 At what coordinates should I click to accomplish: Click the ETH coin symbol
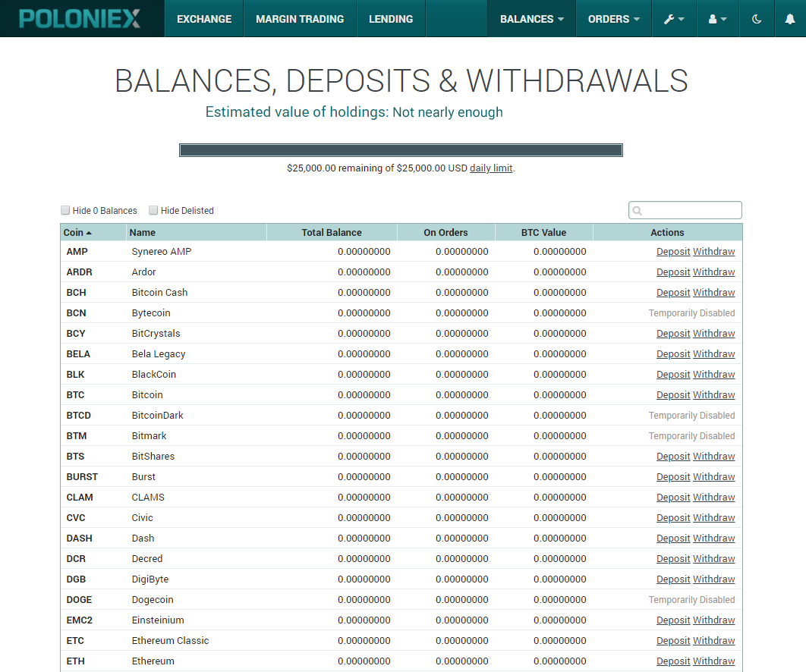click(x=76, y=661)
